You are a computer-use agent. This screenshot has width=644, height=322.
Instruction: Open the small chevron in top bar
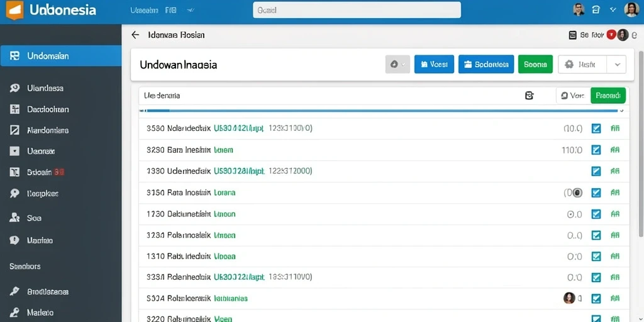(x=613, y=10)
